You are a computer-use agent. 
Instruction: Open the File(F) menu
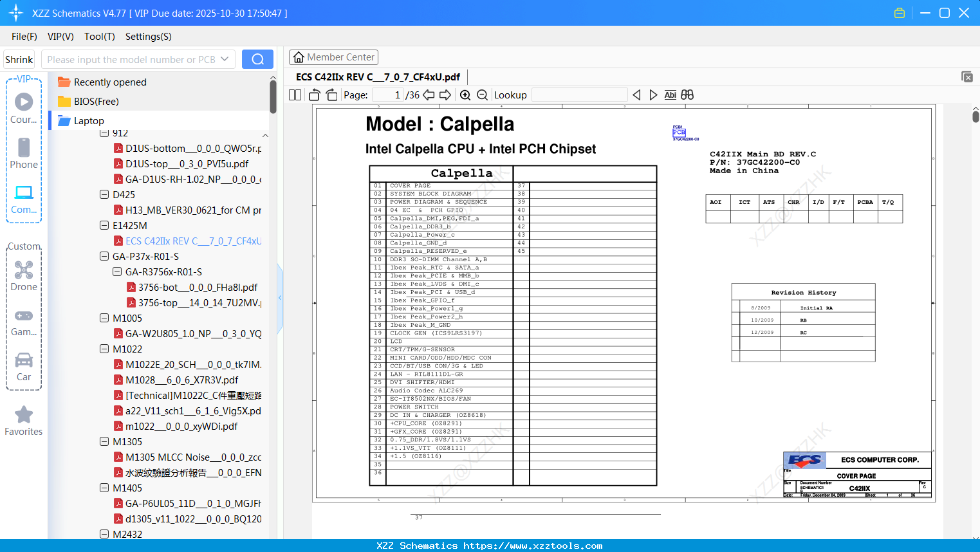(x=24, y=37)
